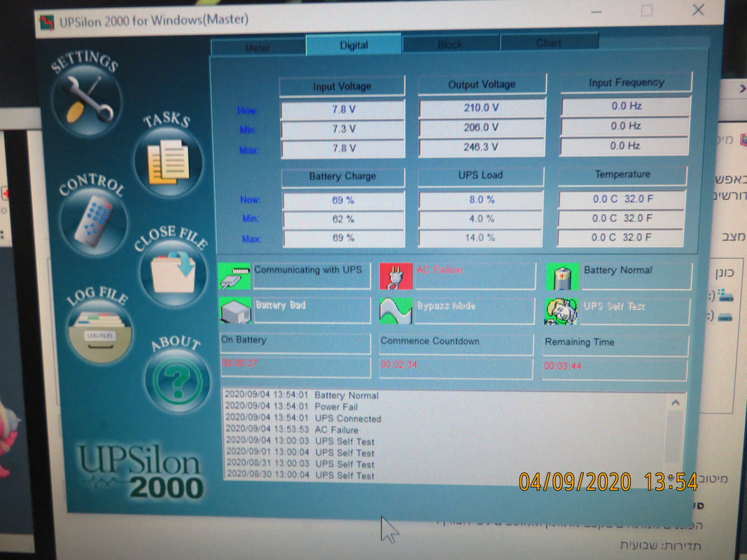Click the event log scrollbar track
This screenshot has width=747, height=560.
pos(674,437)
